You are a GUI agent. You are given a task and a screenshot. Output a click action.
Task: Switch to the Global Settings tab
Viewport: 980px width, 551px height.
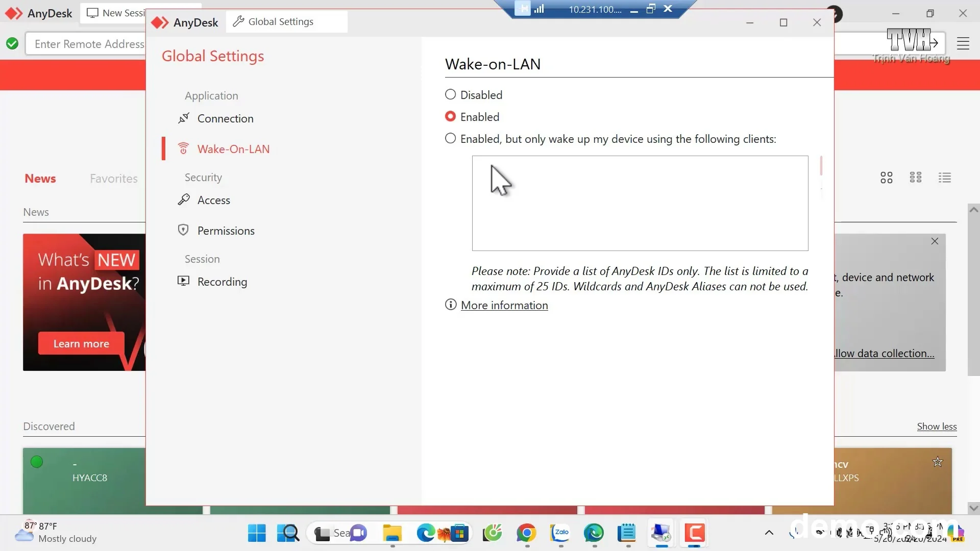tap(286, 21)
